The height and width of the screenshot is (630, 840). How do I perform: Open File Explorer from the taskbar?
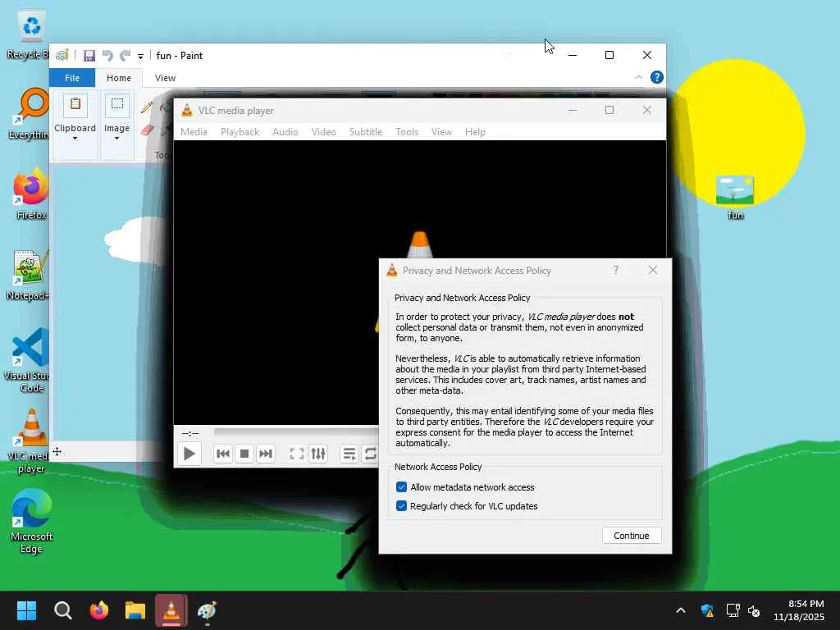point(135,610)
